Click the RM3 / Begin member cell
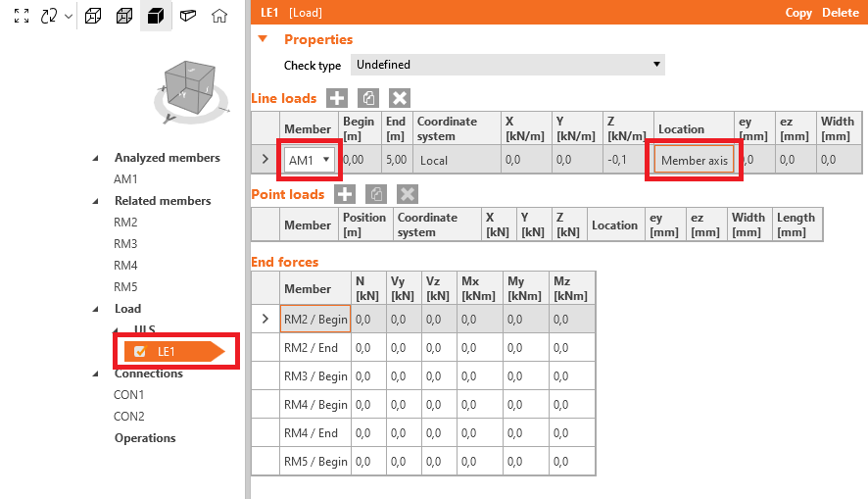The width and height of the screenshot is (868, 499). (315, 376)
